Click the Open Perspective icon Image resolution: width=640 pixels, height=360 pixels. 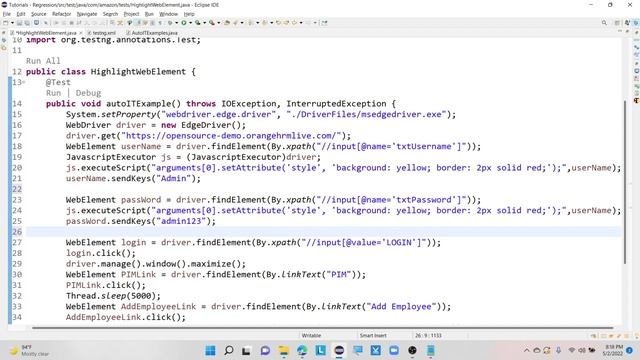[x=617, y=23]
